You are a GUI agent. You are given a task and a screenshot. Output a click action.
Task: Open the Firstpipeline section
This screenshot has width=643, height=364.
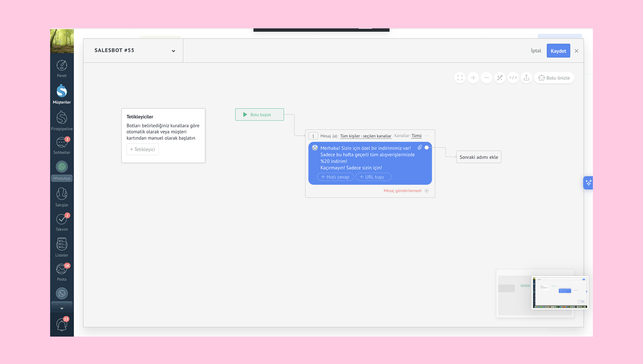click(x=62, y=121)
